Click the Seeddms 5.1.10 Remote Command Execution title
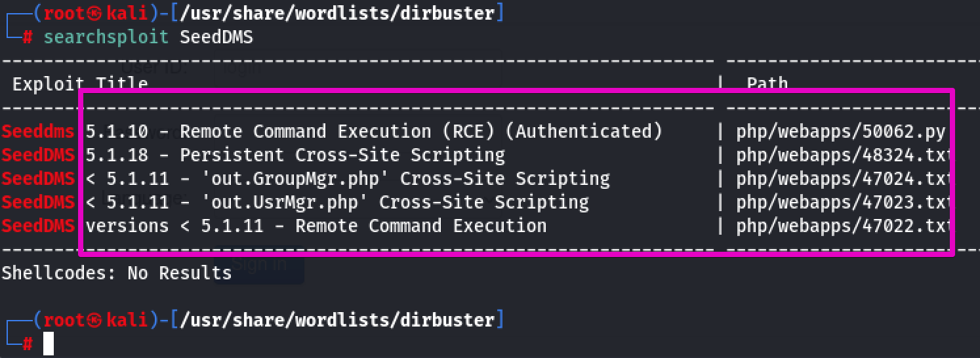 (332, 132)
